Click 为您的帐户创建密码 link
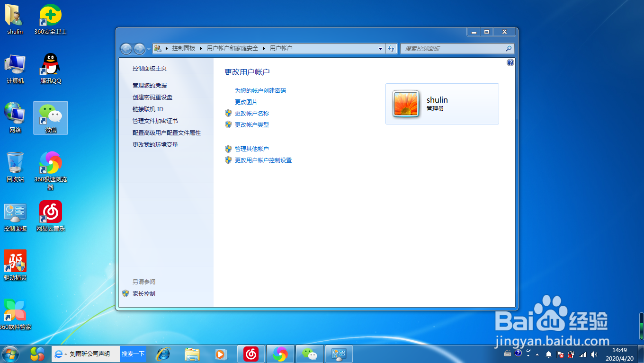 (260, 90)
